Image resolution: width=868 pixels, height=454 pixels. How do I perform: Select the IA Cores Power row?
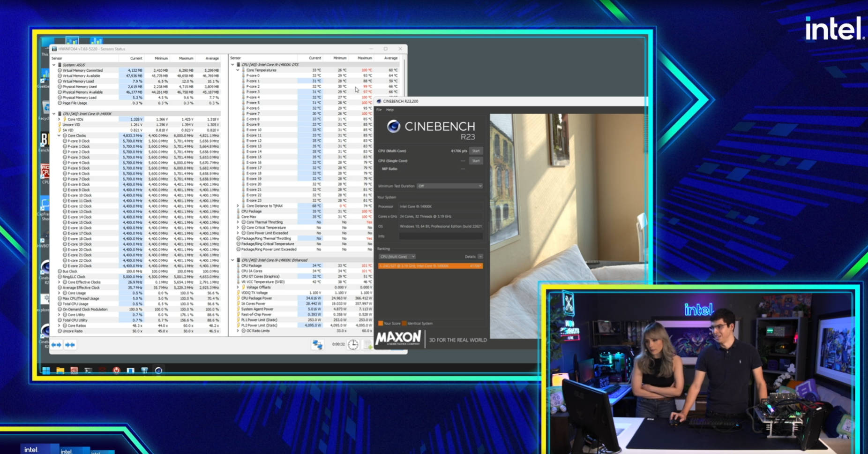[x=304, y=303]
